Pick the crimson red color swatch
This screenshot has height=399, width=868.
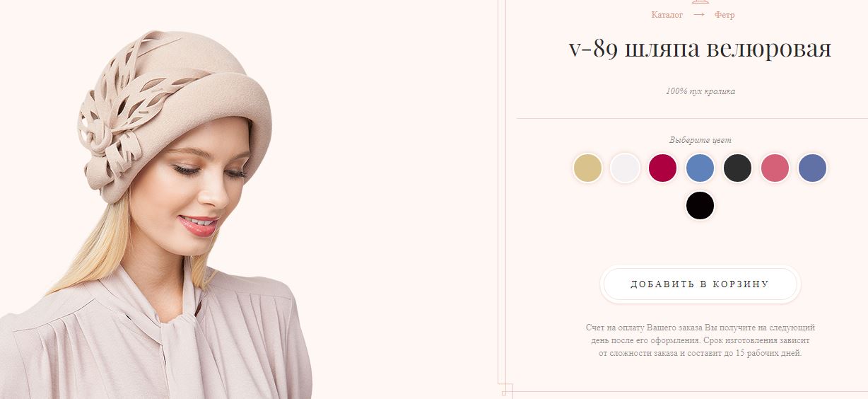click(662, 168)
